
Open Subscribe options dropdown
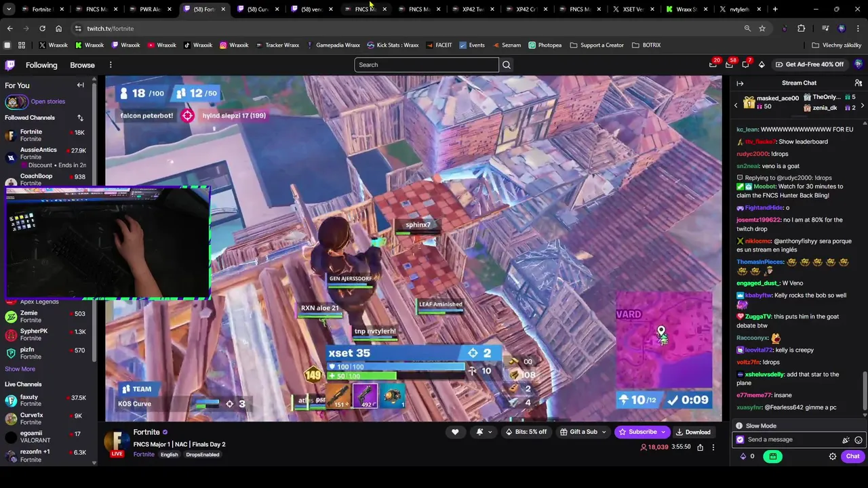tap(663, 432)
